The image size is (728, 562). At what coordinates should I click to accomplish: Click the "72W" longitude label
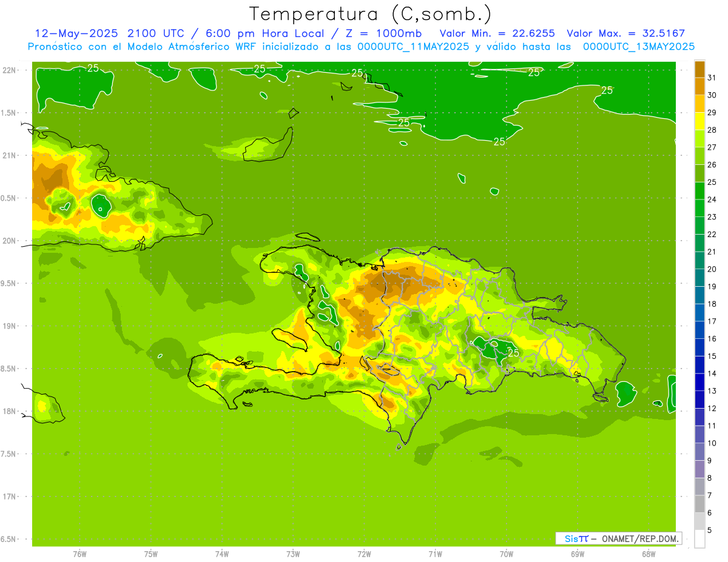coord(364,554)
